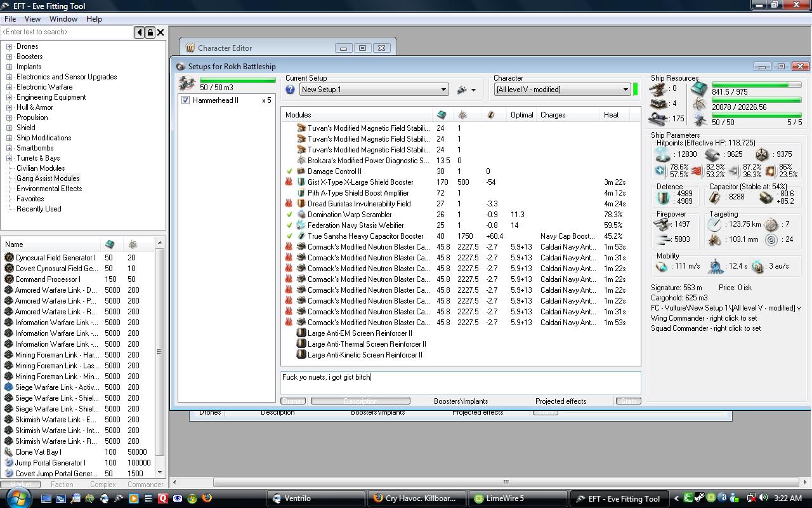Expand the Shield tree category
812x508 pixels.
9,128
